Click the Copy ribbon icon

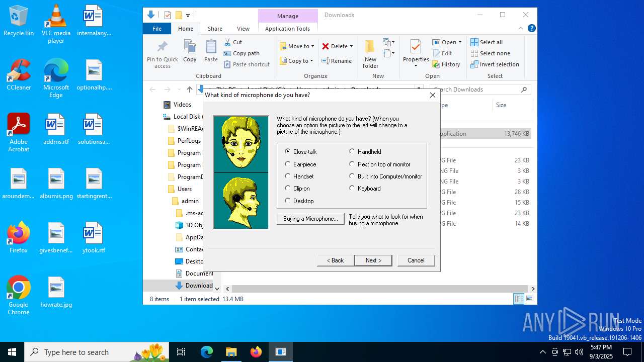[190, 51]
